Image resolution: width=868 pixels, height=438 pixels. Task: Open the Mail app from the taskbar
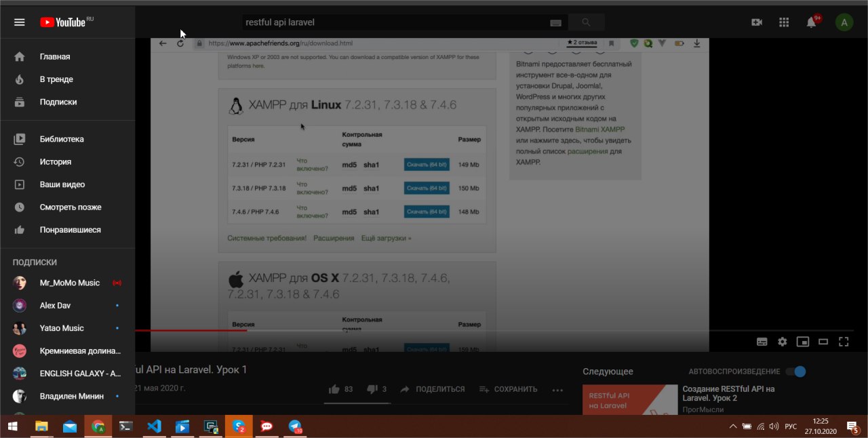[70, 426]
